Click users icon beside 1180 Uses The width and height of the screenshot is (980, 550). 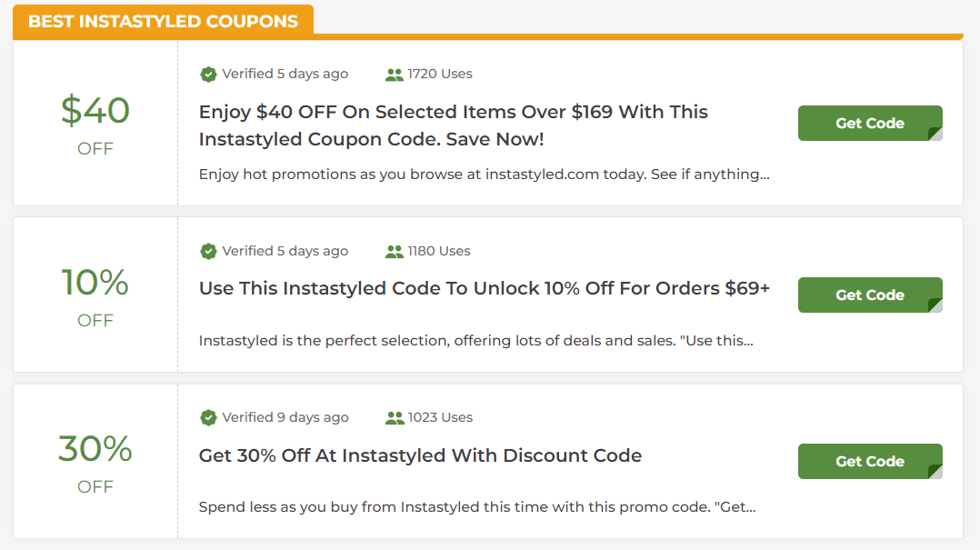coord(395,252)
